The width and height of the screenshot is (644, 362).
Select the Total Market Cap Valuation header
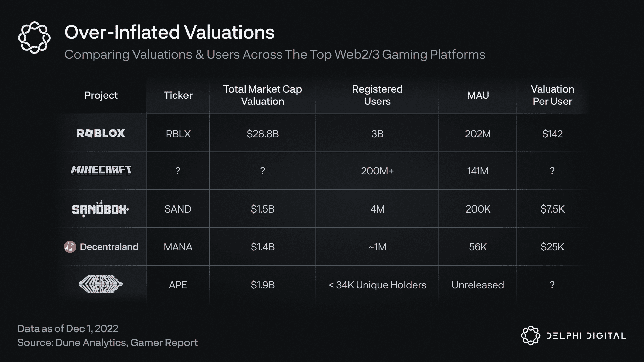tap(262, 95)
